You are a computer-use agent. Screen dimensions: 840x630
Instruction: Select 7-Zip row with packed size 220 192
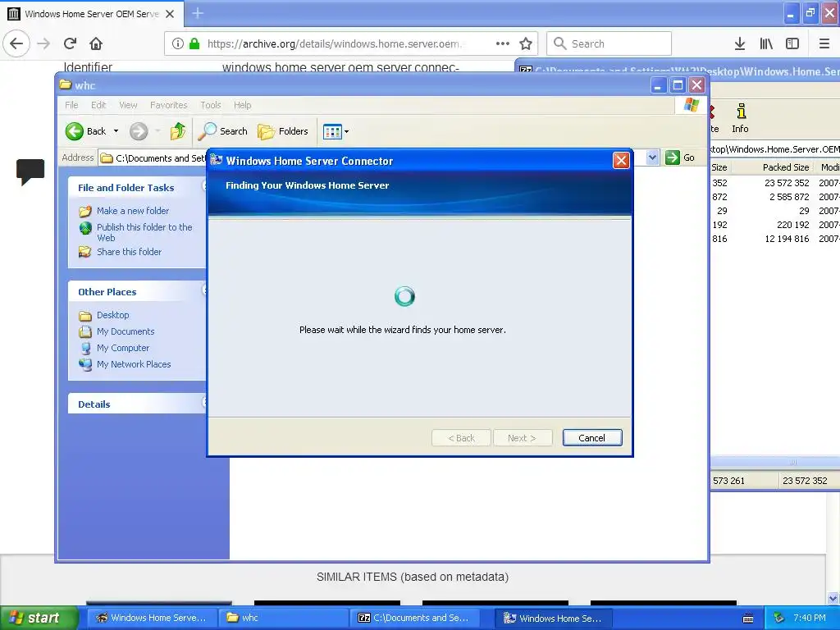[x=775, y=225]
